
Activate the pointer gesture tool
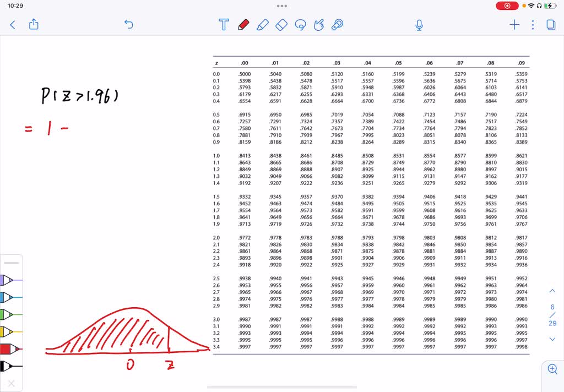pos(318,24)
